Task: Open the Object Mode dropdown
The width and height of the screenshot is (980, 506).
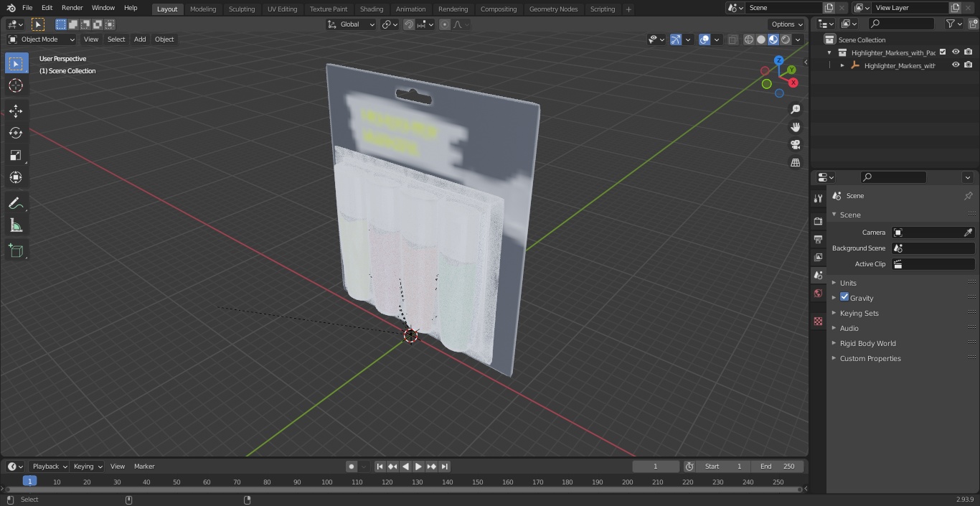Action: [42, 39]
